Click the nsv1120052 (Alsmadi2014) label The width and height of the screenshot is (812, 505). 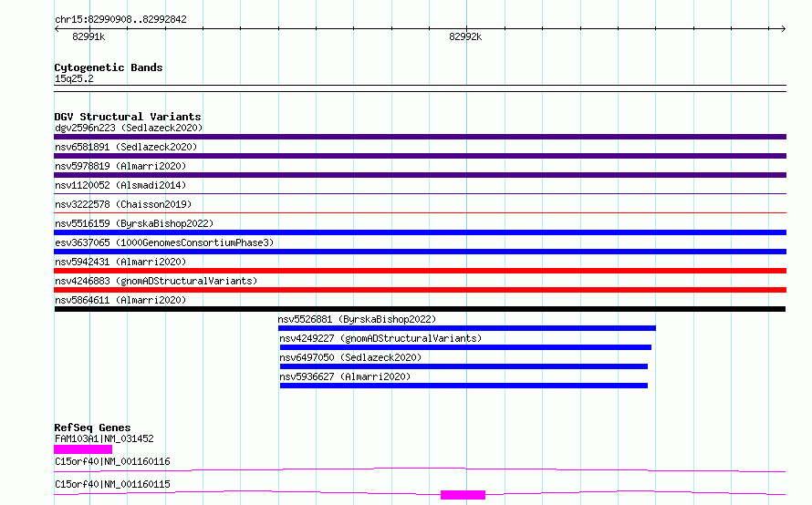pos(120,185)
